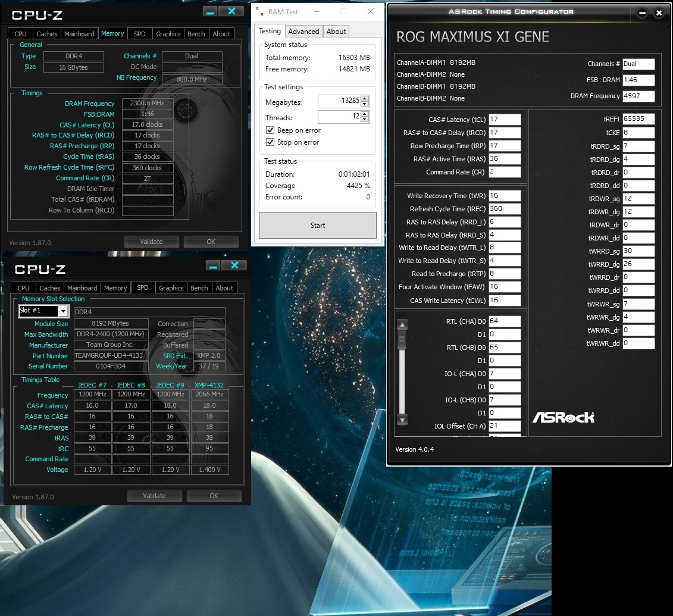Click scroll down arrow in ASRock RTL list
Screen dimensions: 673x616
[x=402, y=420]
